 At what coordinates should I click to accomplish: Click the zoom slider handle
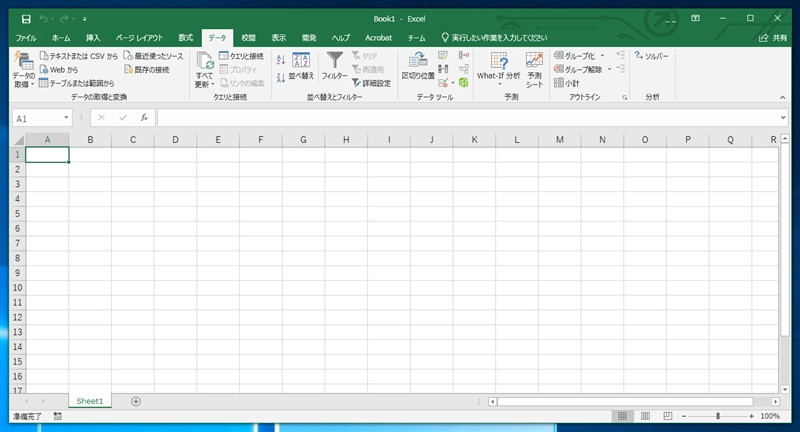coord(718,416)
